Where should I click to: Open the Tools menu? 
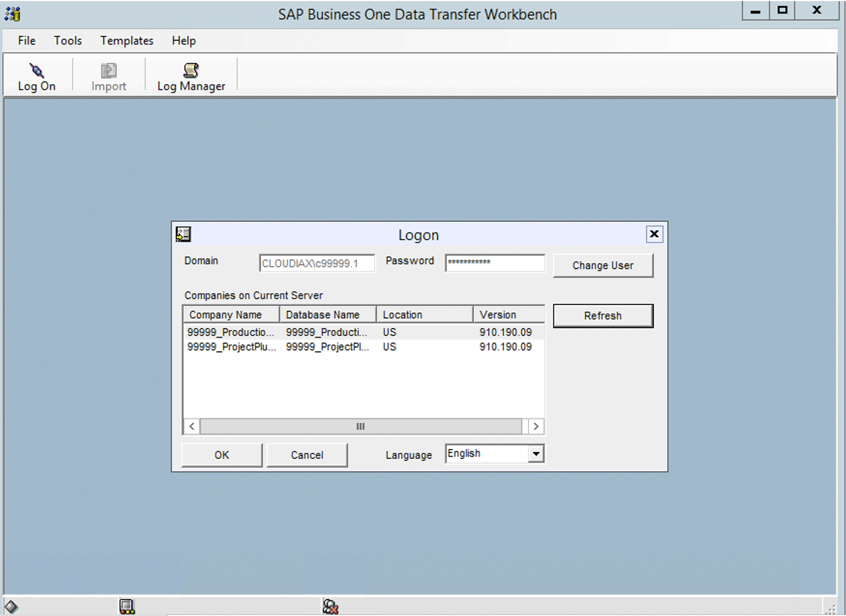coord(68,40)
